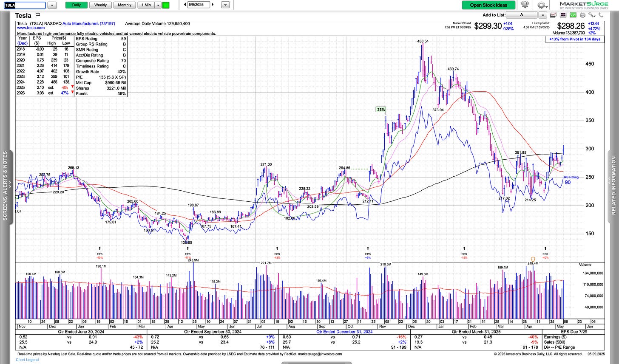
Task: Click the 488.54 high price label
Action: coord(423,41)
